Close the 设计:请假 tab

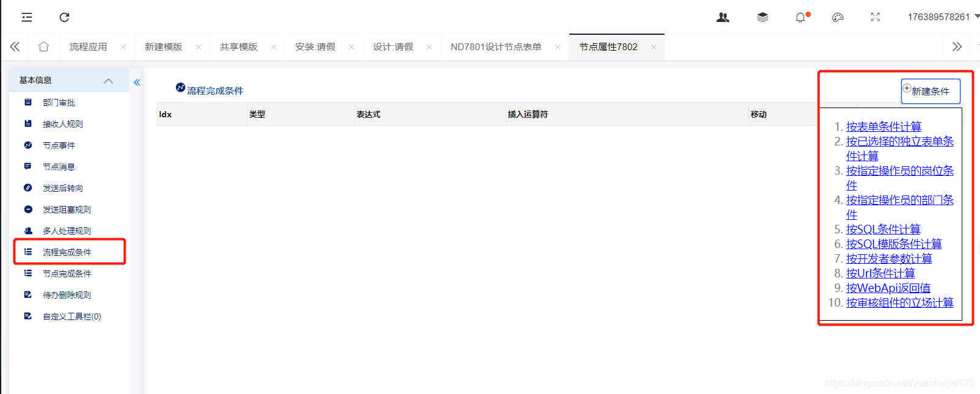point(429,47)
